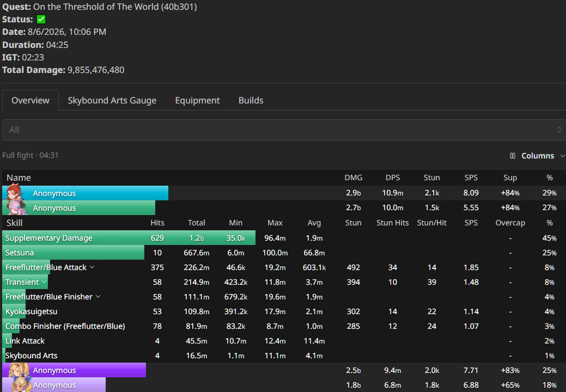Click the red-haired character avatar
566x392 pixels.
click(15, 192)
